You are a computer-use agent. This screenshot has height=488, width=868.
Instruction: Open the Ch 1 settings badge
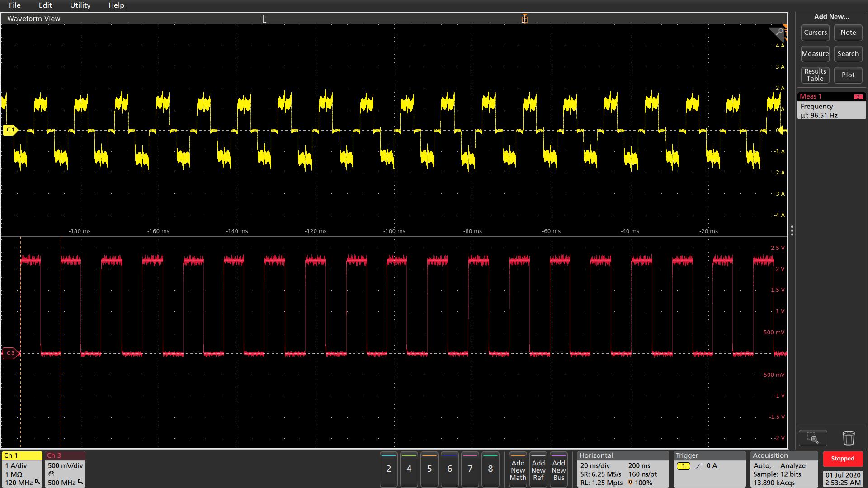tap(22, 469)
